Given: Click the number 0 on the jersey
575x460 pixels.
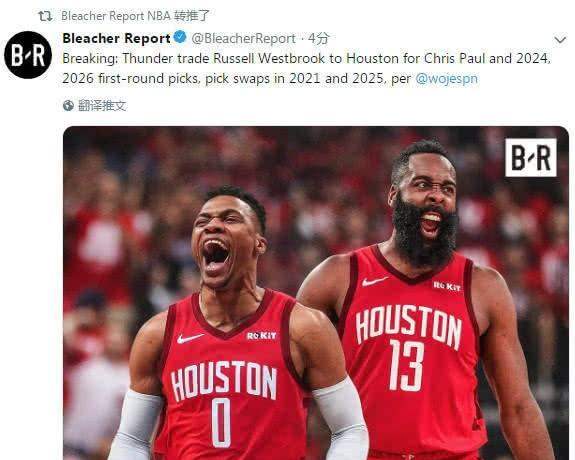Looking at the screenshot, I should point(221,423).
